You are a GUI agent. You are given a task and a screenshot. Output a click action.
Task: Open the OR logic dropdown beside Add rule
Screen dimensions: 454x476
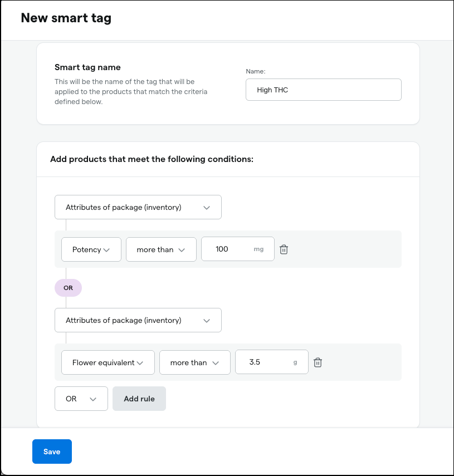81,399
